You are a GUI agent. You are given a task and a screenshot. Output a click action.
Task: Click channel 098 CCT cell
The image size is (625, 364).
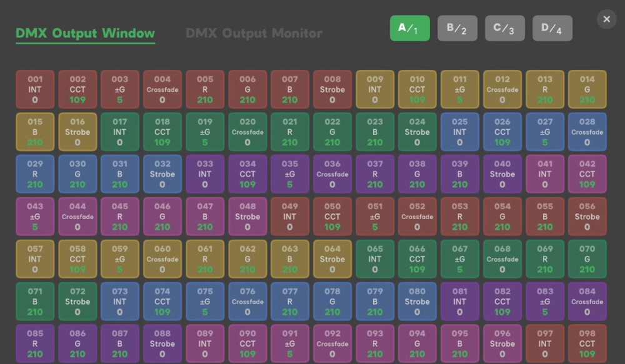click(x=587, y=343)
